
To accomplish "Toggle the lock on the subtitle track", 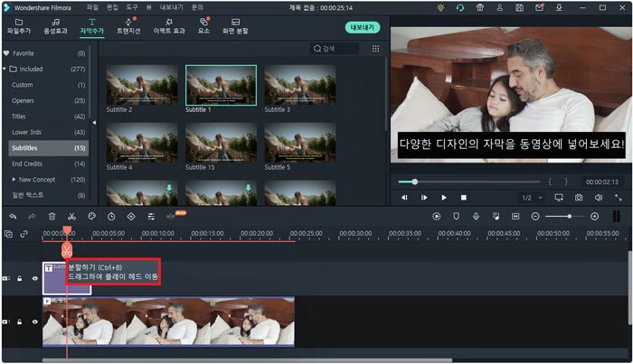I will (x=20, y=278).
